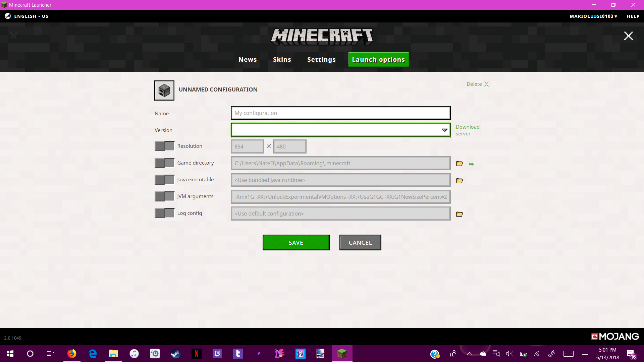
Task: Click the UNNAMED CONFIGURATION heading
Action: pyautogui.click(x=218, y=89)
